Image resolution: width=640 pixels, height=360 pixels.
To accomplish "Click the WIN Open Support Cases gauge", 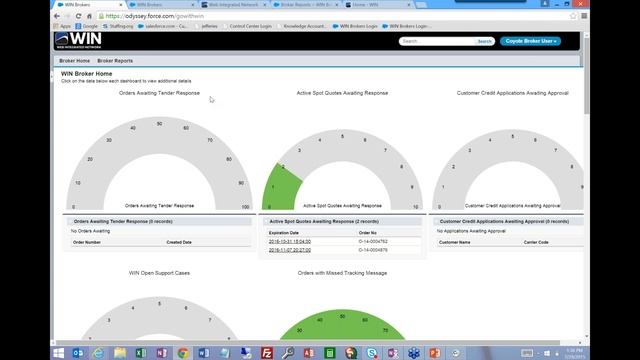I will tap(159, 318).
